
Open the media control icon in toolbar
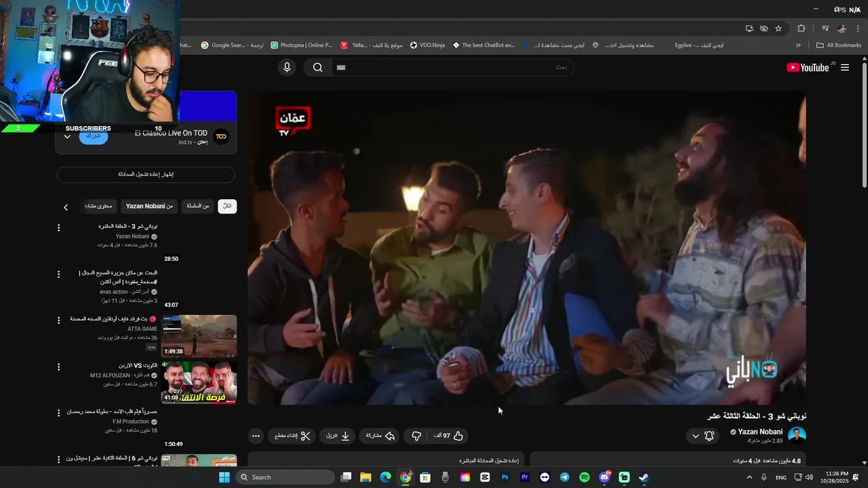click(x=825, y=28)
